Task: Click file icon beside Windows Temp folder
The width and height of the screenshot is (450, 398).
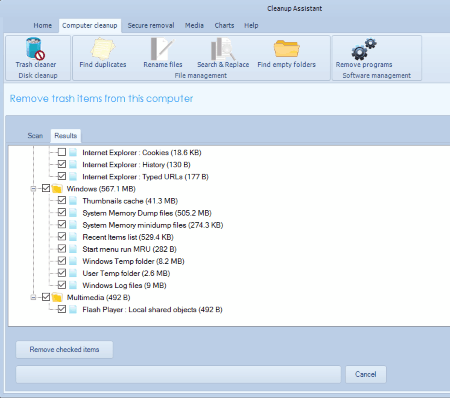Action: tap(73, 261)
